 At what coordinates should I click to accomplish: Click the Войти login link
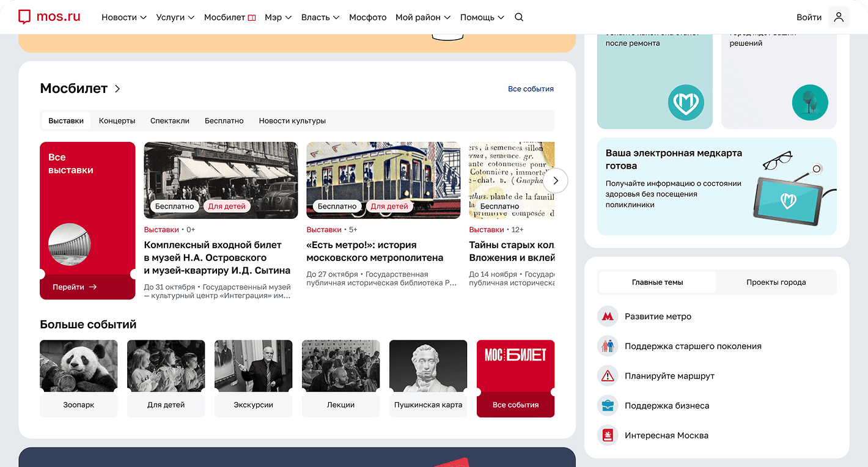click(809, 17)
